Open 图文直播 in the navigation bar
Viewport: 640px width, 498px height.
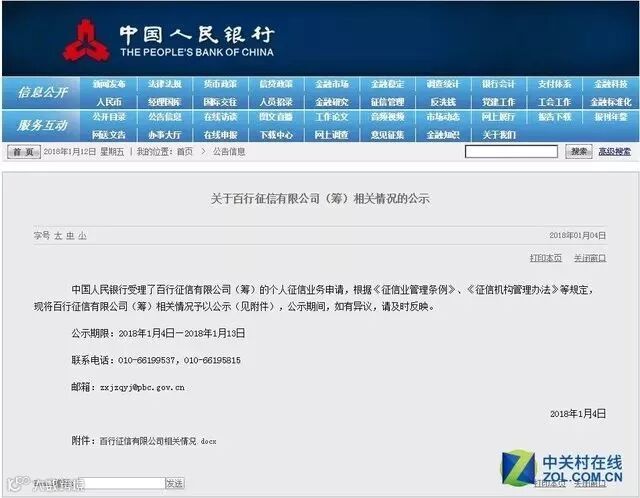276,117
